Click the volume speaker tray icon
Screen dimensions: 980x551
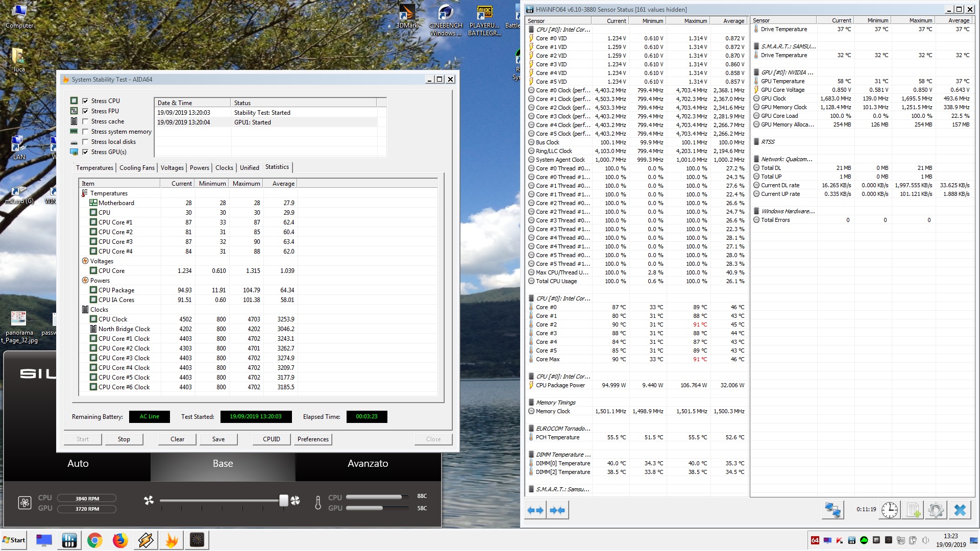point(925,540)
